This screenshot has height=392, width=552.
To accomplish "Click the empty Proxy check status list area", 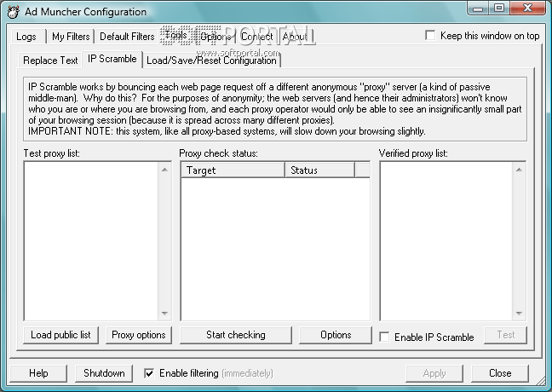I will pyautogui.click(x=275, y=249).
